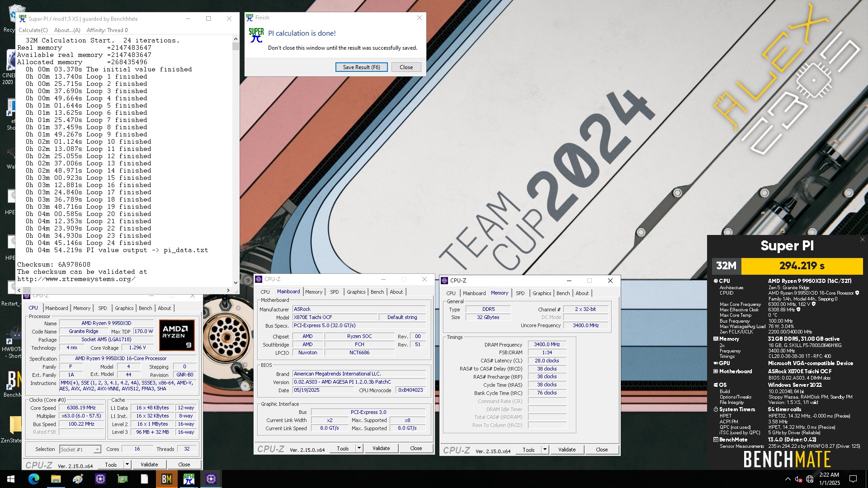Screen dimensions: 868x488
Task: Click DRAM Frequency 3400.0 MHz value
Action: 547,344
